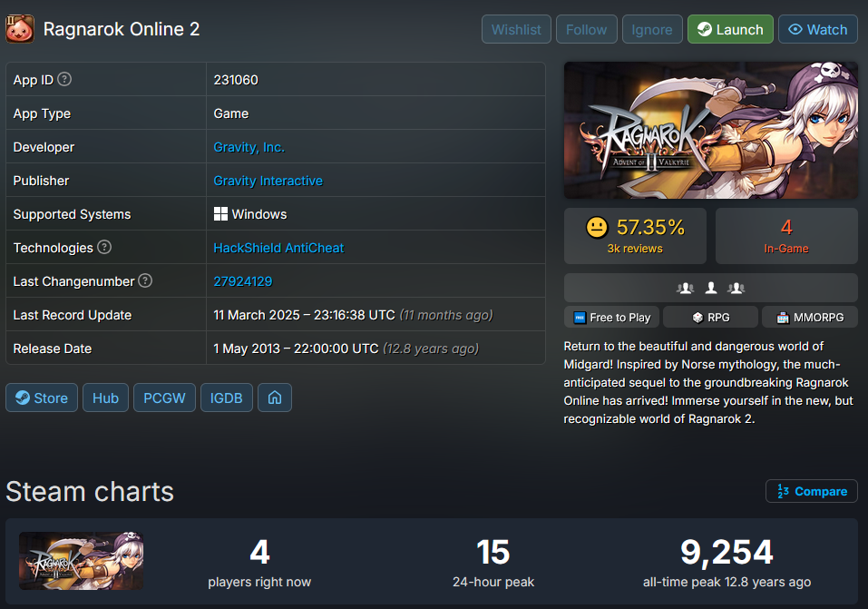Click the 4 In-Game players box

[x=786, y=235]
